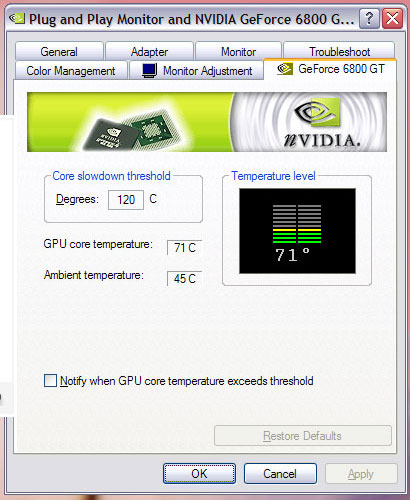
Task: Switch to the General tab
Action: tap(59, 52)
